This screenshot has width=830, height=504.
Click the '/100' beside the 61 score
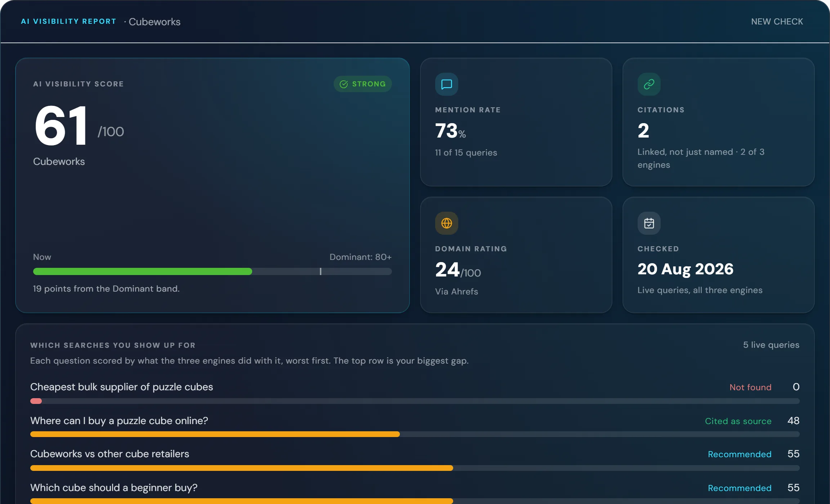pos(111,132)
